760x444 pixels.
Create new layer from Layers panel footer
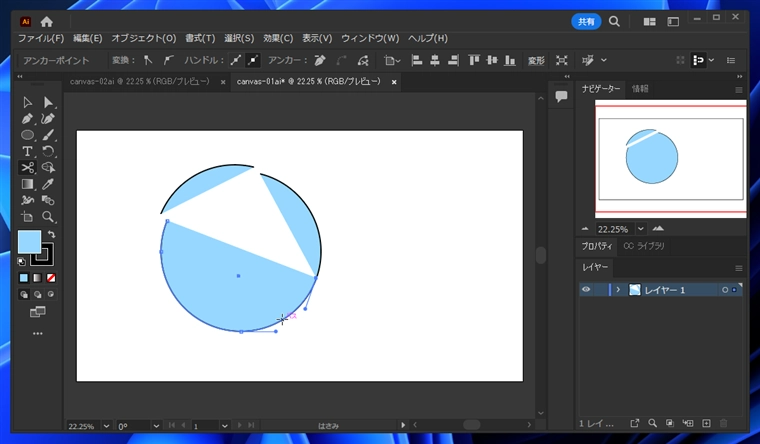pos(706,424)
